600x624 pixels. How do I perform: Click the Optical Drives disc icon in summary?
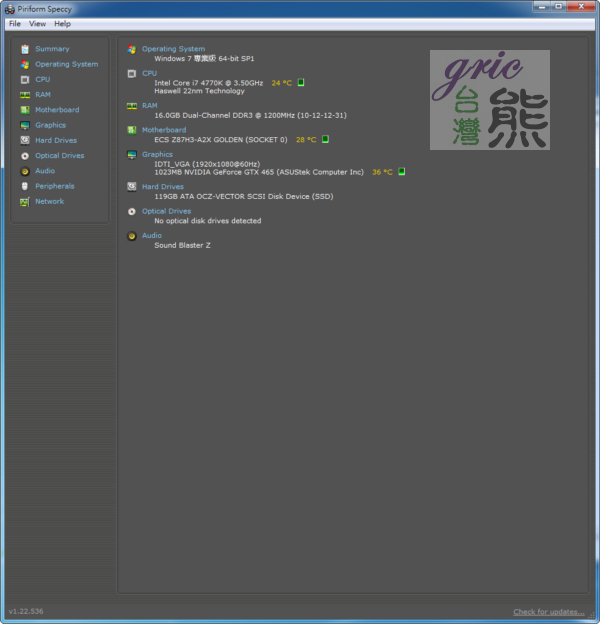132,212
